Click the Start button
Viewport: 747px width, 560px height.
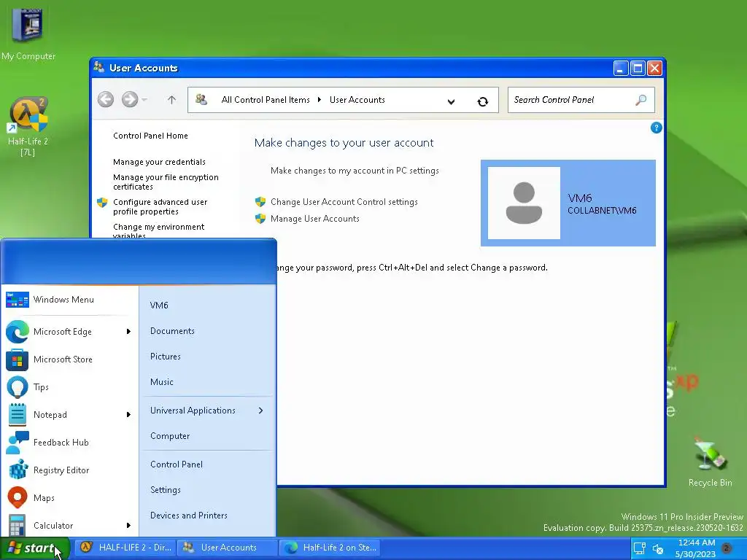coord(34,548)
